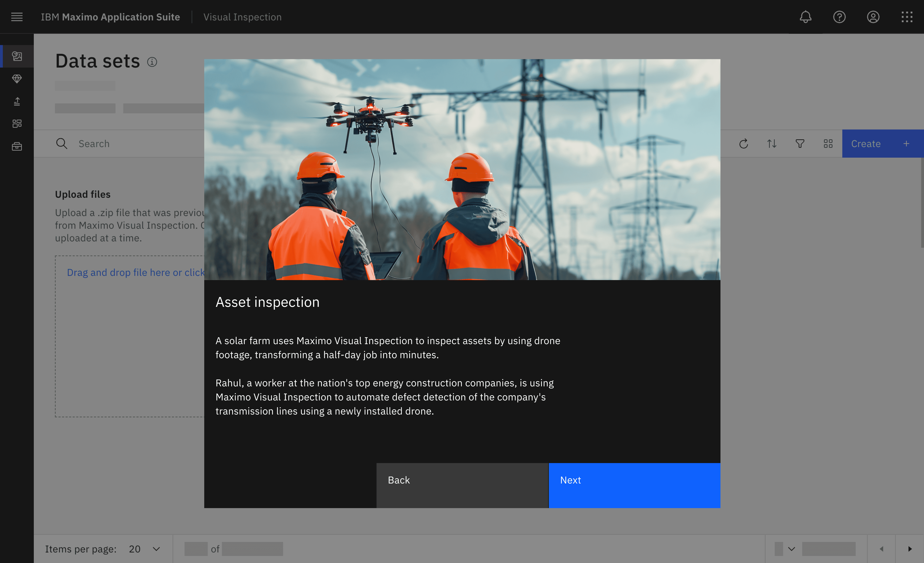Open the filter funnel icon
This screenshot has height=563, width=924.
click(800, 144)
